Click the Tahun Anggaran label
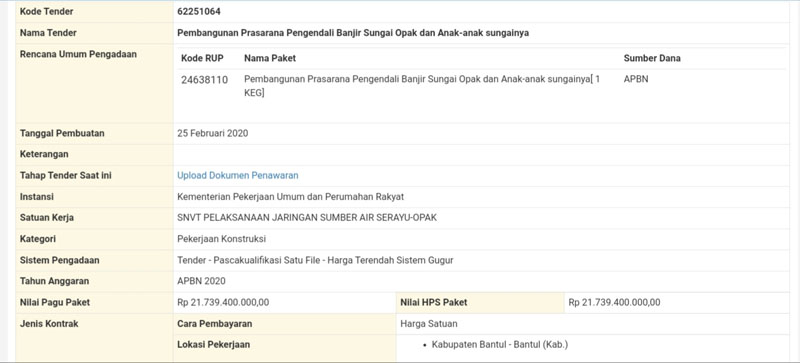The height and width of the screenshot is (363, 800). 54,281
